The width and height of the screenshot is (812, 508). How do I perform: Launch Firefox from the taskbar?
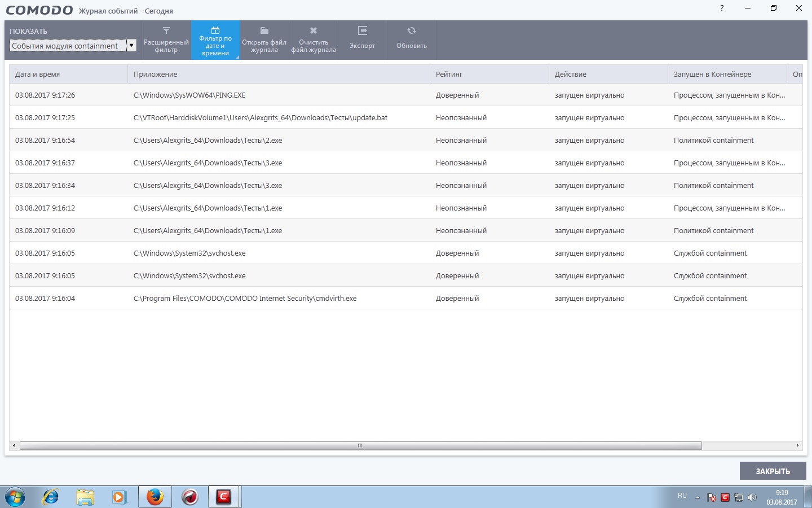coord(155,497)
